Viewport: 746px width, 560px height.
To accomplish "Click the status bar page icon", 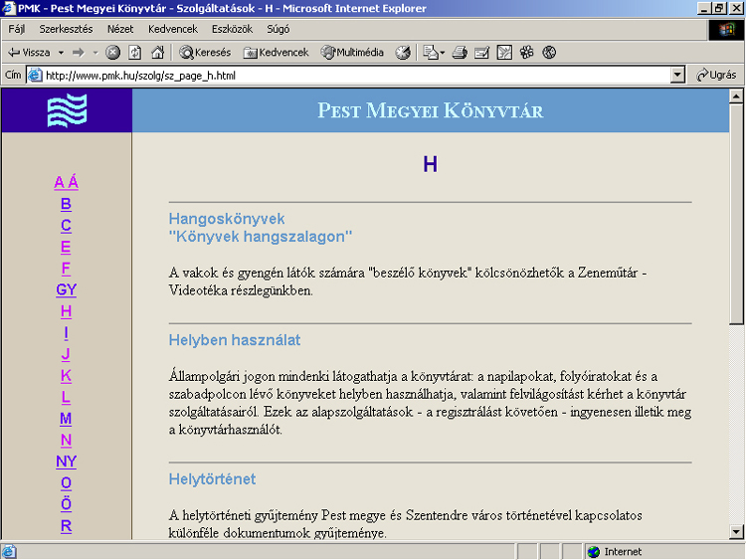I will 9,552.
